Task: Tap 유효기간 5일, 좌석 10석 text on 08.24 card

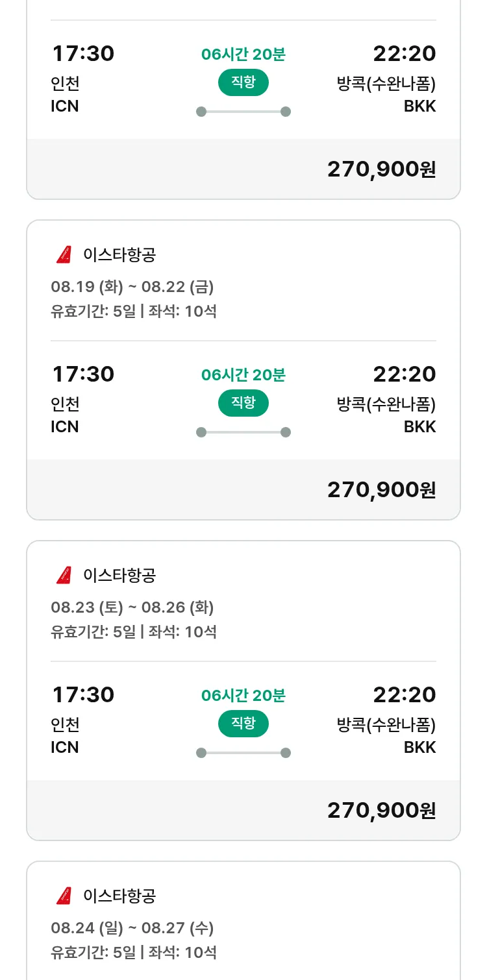Action: 134,952
